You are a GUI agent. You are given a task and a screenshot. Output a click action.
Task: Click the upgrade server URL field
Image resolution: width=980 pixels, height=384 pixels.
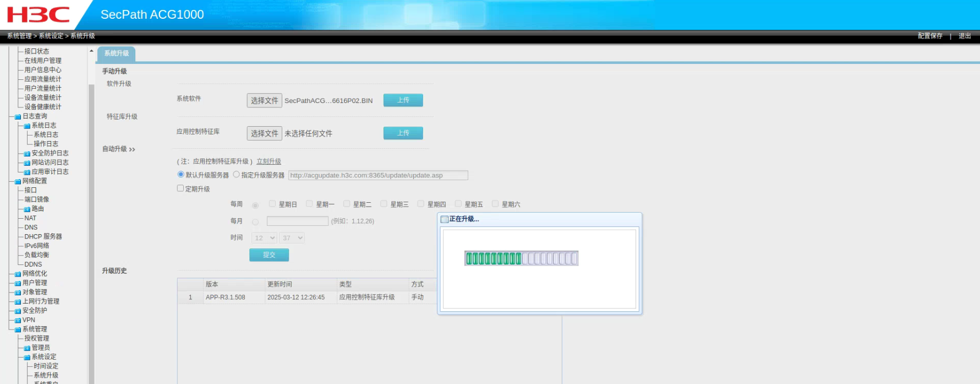click(378, 175)
